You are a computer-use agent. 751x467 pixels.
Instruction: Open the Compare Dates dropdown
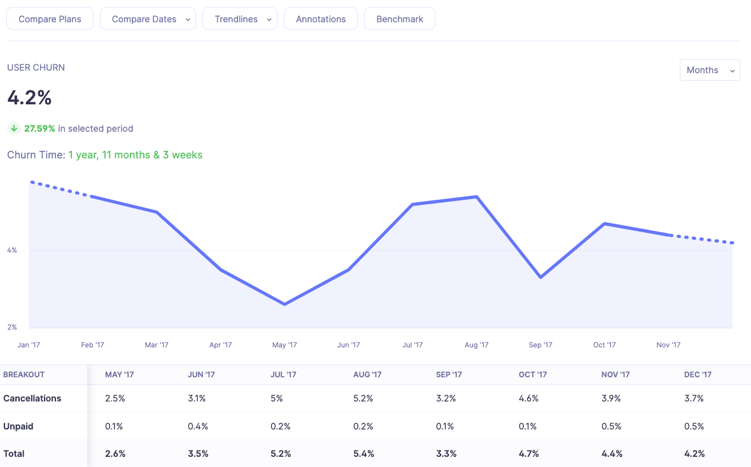pos(148,19)
